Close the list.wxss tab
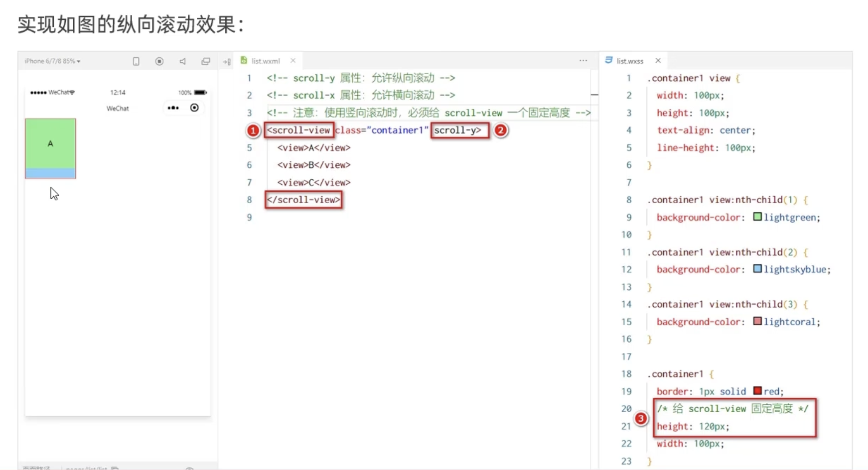Viewport: 868px width, 470px height. coord(658,61)
